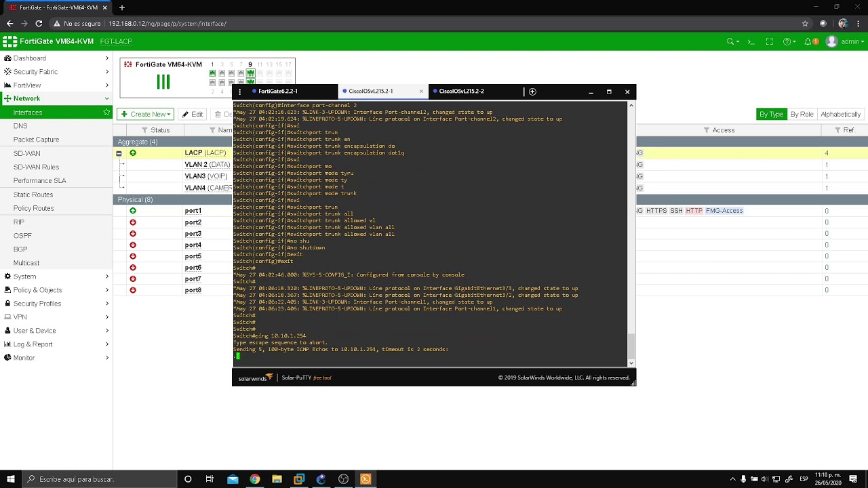Collapse the Network section
868x488 pixels.
pyautogui.click(x=56, y=99)
